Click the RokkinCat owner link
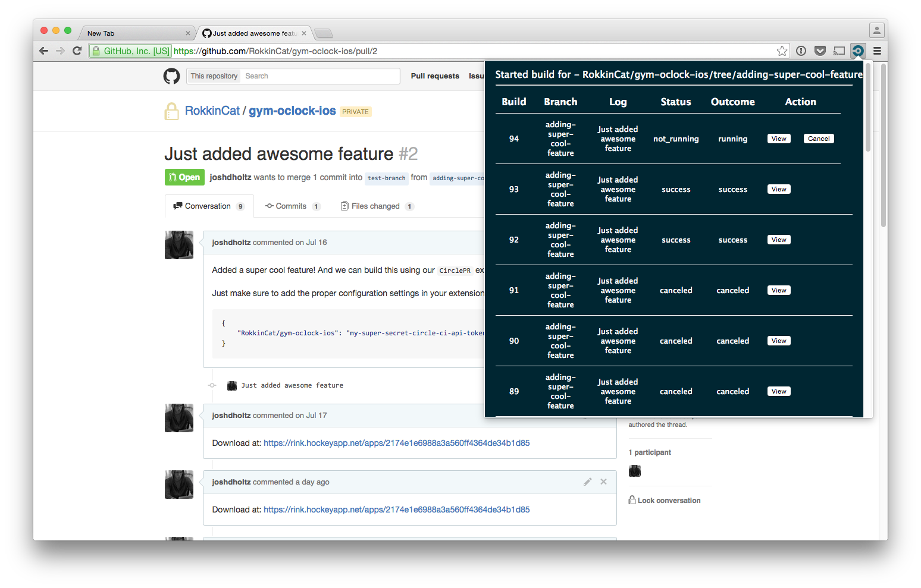Viewport: 921px width, 588px height. coord(212,111)
